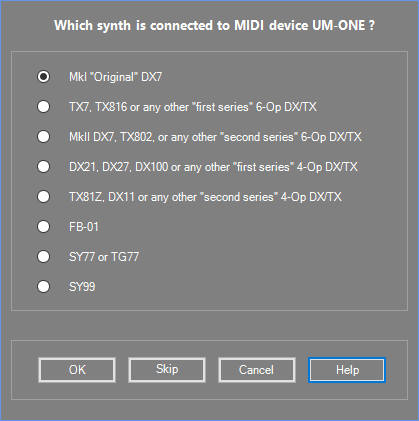Cancel the synth selection dialog
Screen dimensions: 419x421
click(257, 370)
